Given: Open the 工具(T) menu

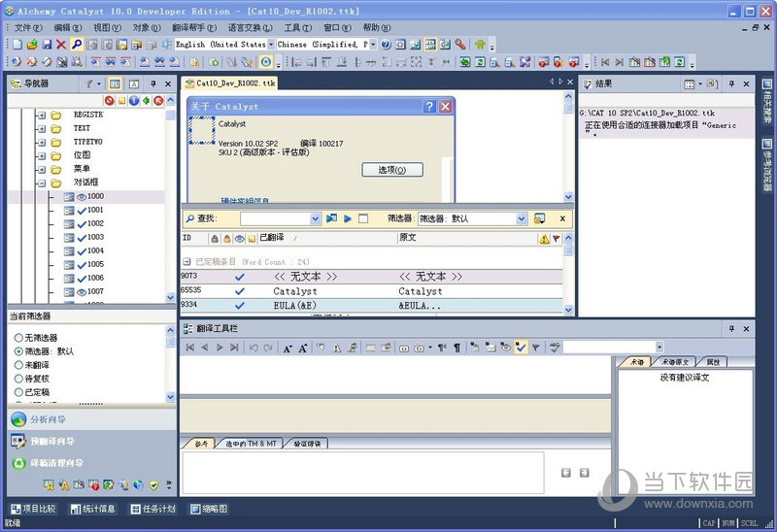Looking at the screenshot, I should click(298, 28).
